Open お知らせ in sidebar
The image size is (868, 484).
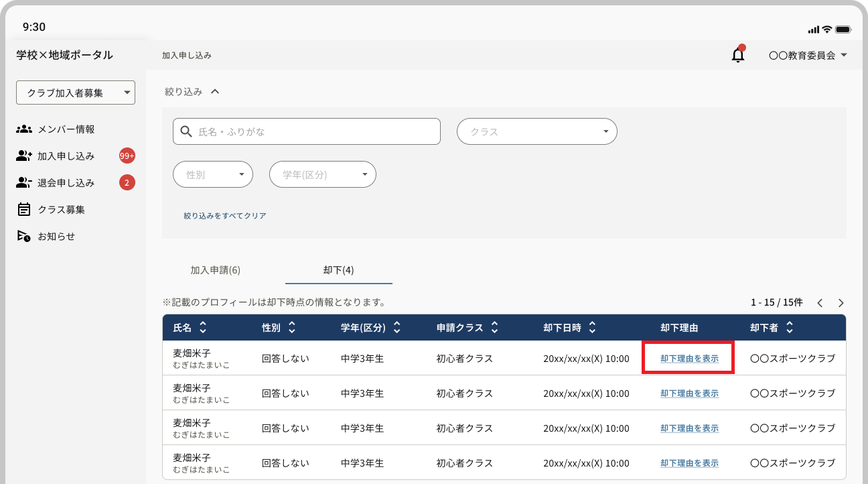(x=56, y=236)
